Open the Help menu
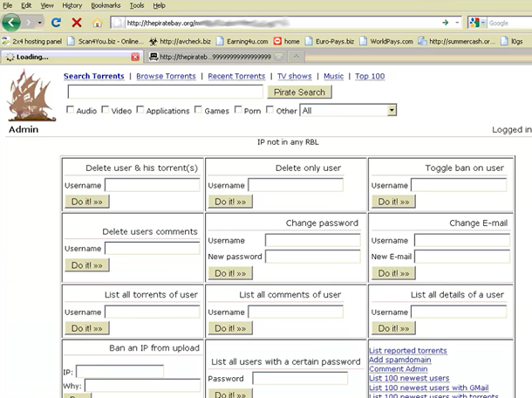The image size is (532, 398). tap(159, 5)
